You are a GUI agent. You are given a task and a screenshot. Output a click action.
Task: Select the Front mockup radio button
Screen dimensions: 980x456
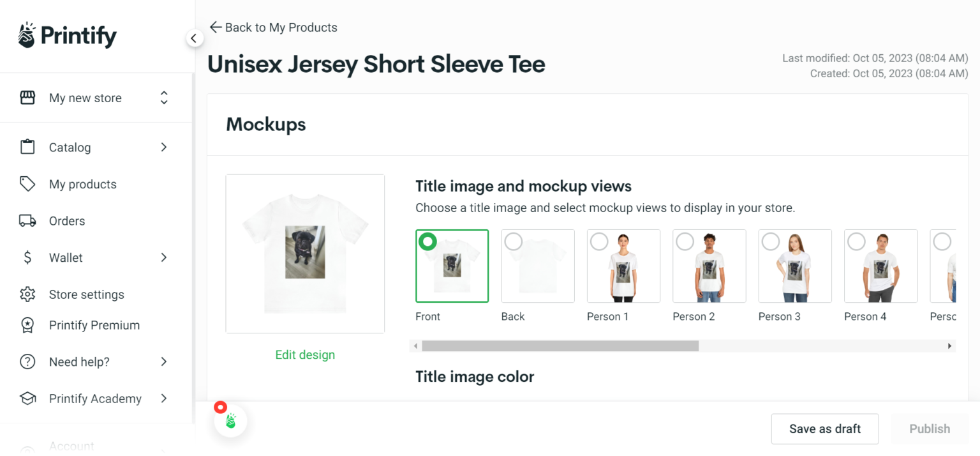(x=427, y=241)
